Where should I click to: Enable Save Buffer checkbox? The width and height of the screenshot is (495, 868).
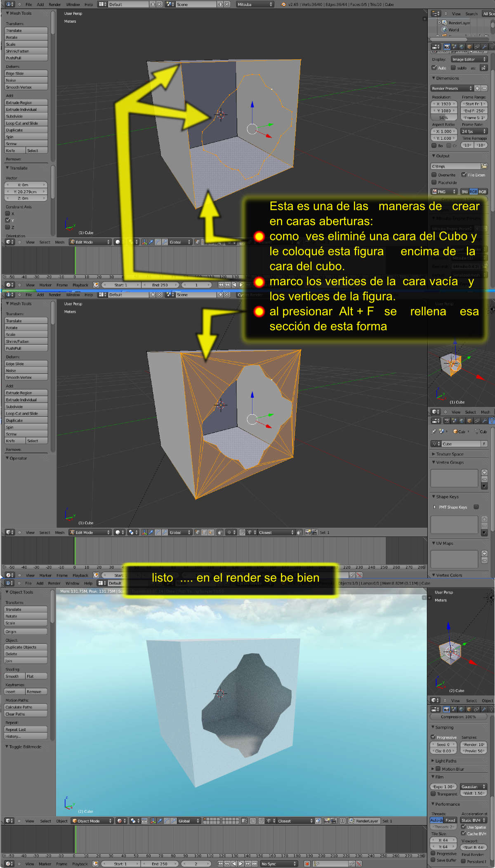(x=433, y=860)
